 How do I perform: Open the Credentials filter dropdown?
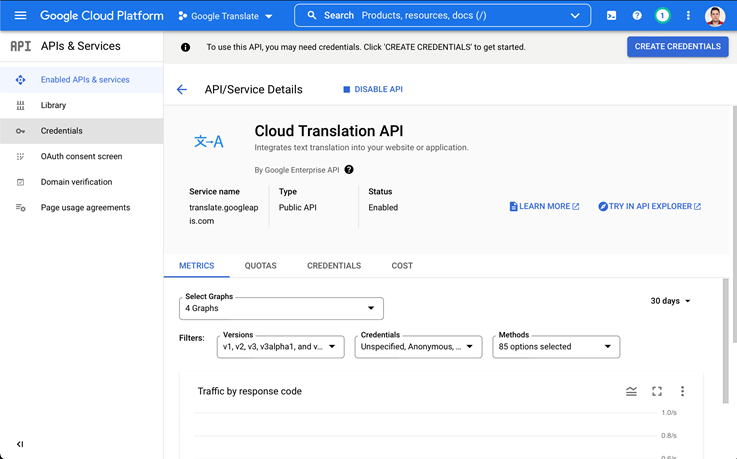tap(418, 347)
